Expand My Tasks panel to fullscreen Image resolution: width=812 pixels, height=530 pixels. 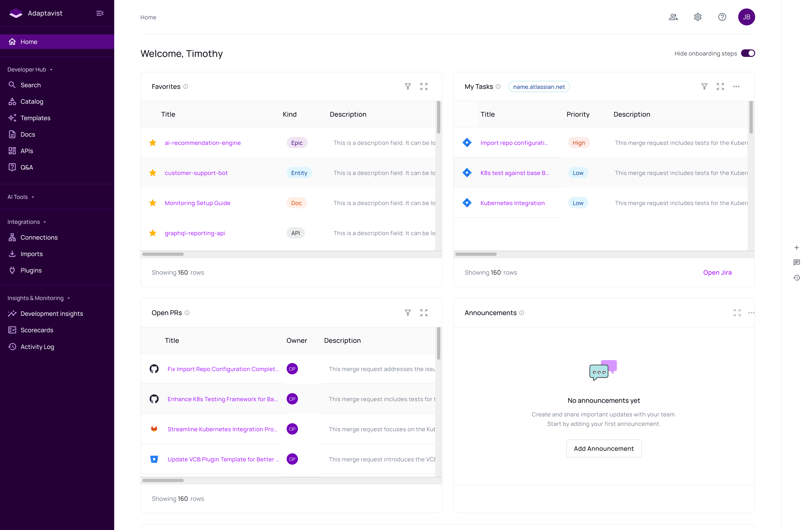pyautogui.click(x=720, y=87)
